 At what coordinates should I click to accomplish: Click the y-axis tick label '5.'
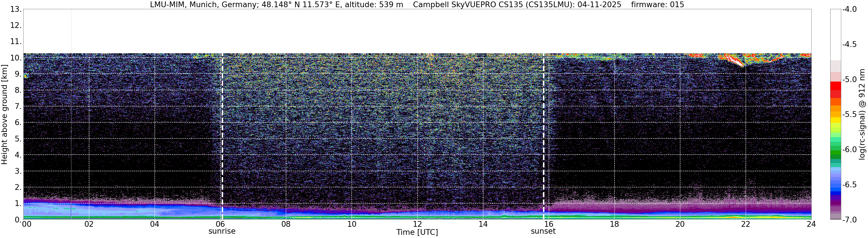coord(18,139)
